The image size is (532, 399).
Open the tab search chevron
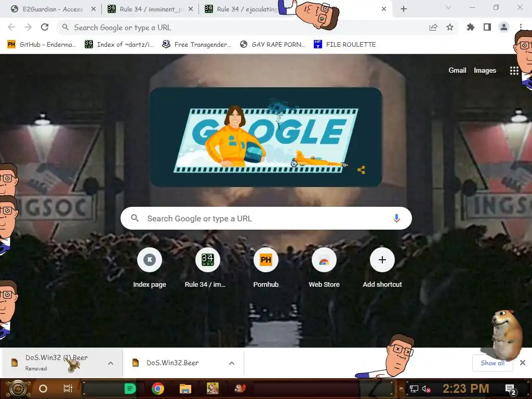point(448,7)
